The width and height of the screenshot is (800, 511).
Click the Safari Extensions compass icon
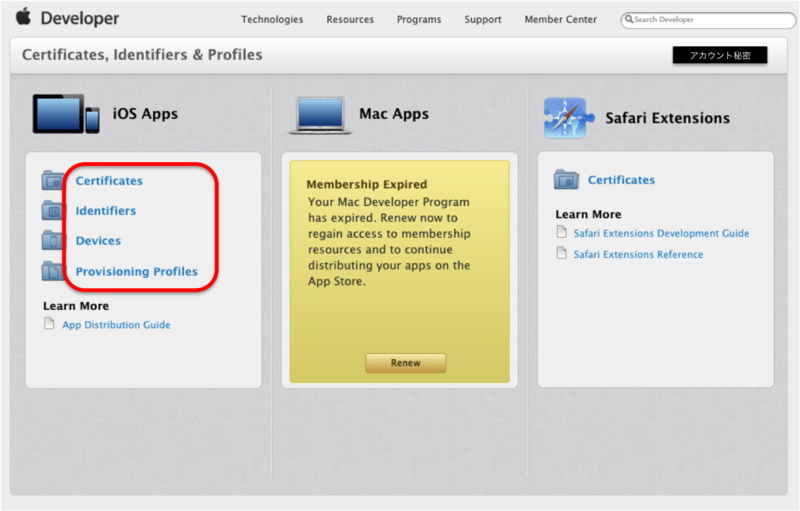point(568,118)
